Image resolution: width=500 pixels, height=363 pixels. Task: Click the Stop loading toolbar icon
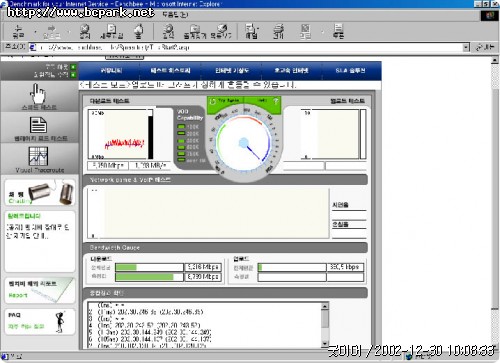pos(85,31)
